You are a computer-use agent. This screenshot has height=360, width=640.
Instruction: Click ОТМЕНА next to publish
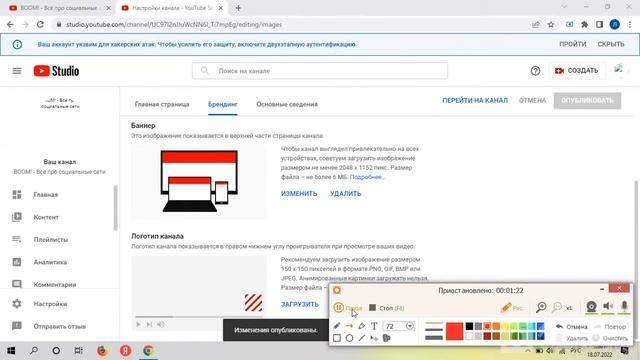pos(532,100)
